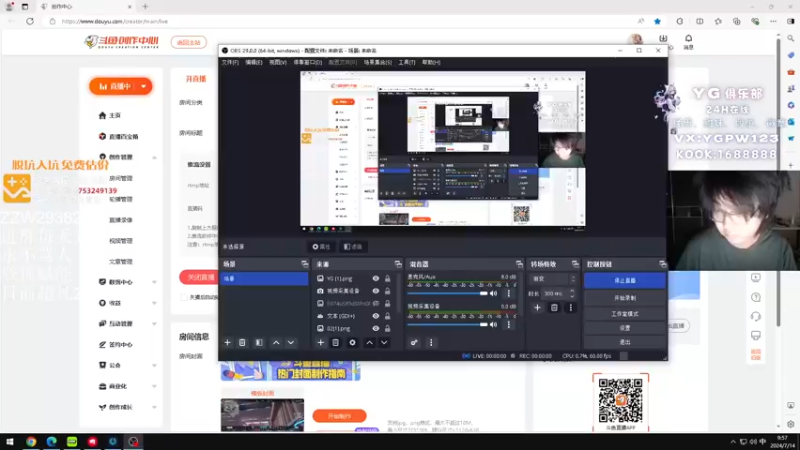Expand 公会 sidebar section
The width and height of the screenshot is (800, 450).
pos(154,365)
